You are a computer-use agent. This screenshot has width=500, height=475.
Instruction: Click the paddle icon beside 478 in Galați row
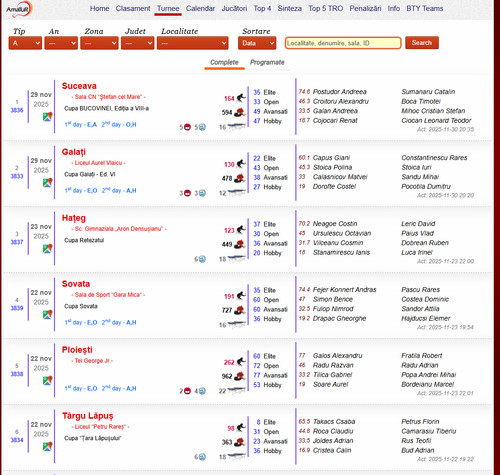[239, 178]
